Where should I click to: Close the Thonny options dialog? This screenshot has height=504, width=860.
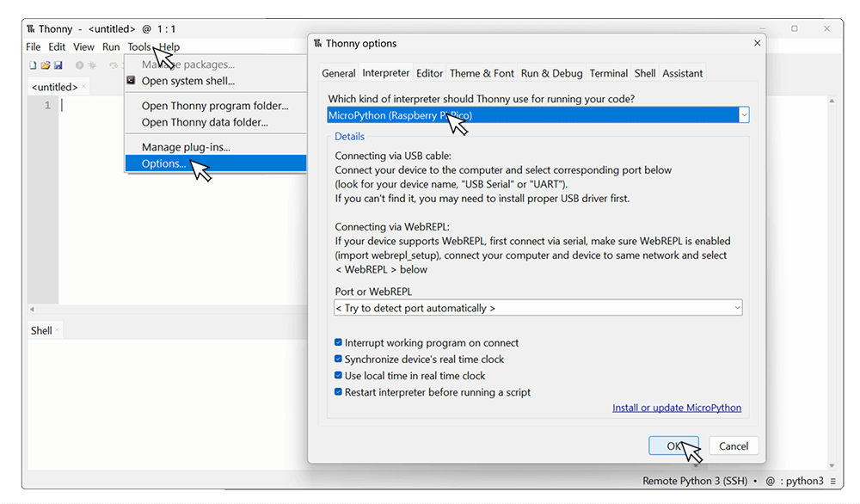pos(757,43)
